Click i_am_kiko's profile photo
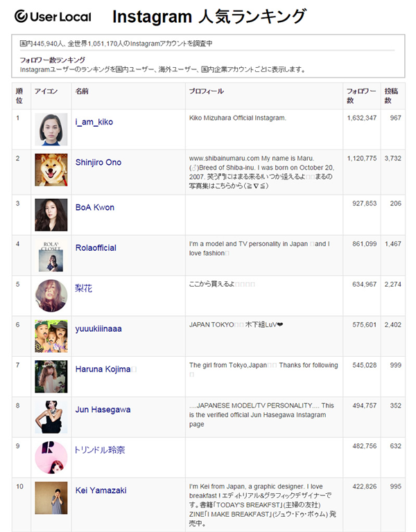Screen dimensions: 416x532 tap(51, 130)
